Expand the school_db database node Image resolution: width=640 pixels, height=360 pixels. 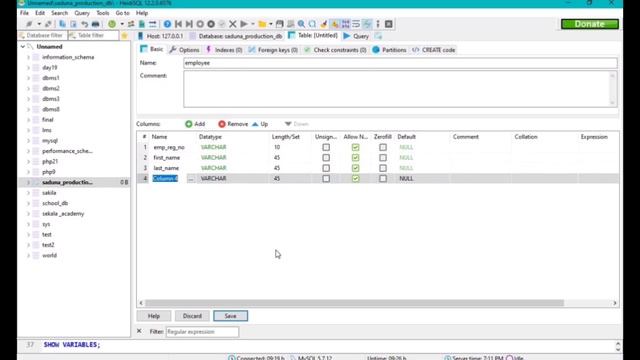pos(29,203)
